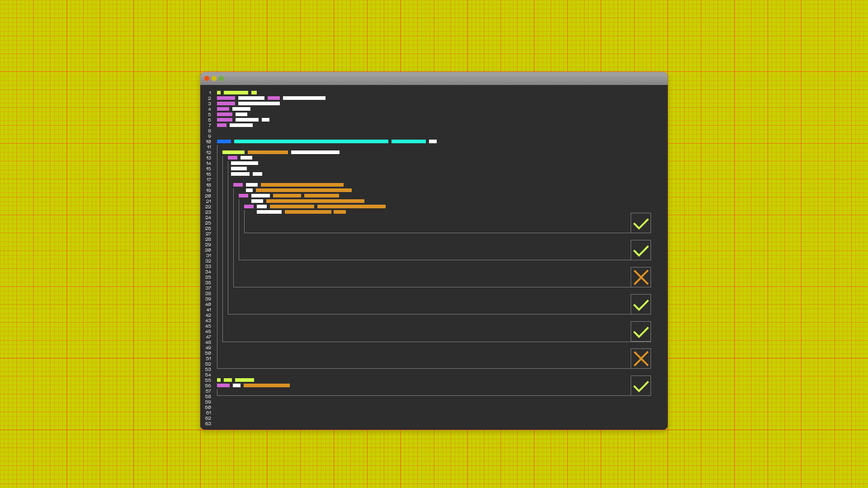Click the orange X box beside line 51
This screenshot has width=868, height=488.
641,359
